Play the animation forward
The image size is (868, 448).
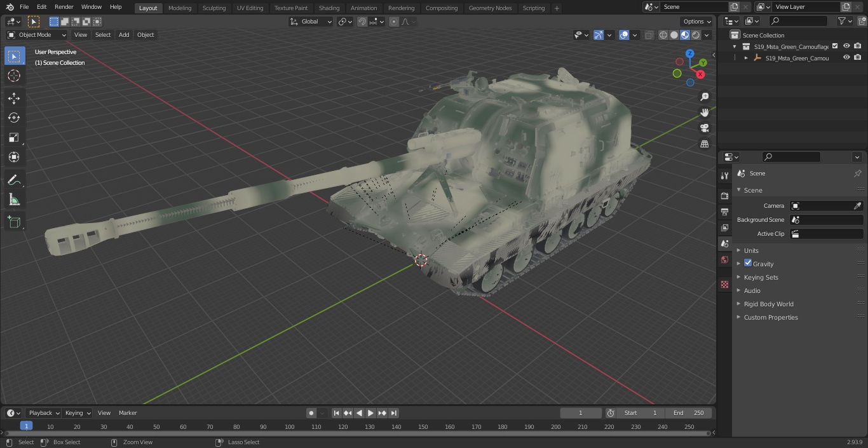coord(371,413)
